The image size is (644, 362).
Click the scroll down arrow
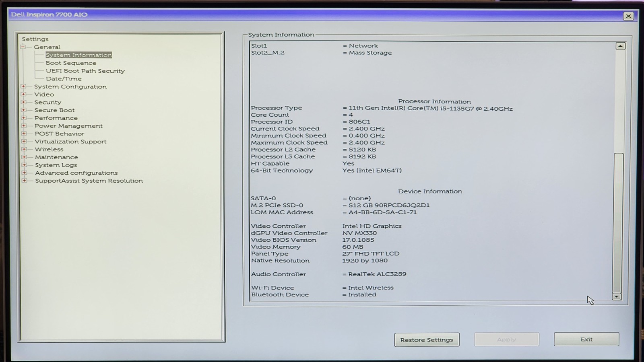tap(617, 296)
